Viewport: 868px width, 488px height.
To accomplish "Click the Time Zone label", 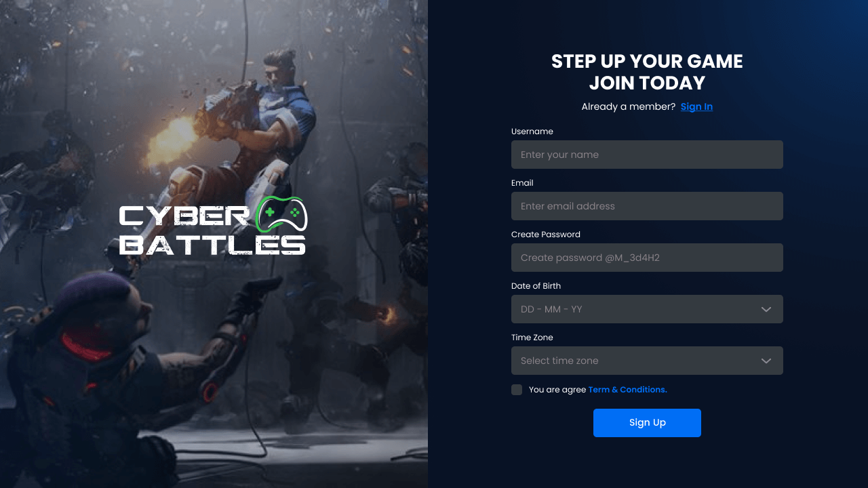I will 532,338.
